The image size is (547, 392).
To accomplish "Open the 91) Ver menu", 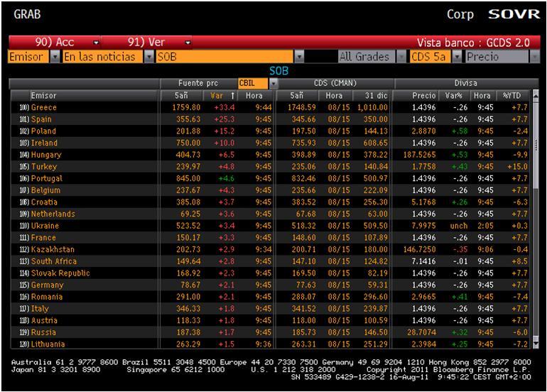I will 146,43.
